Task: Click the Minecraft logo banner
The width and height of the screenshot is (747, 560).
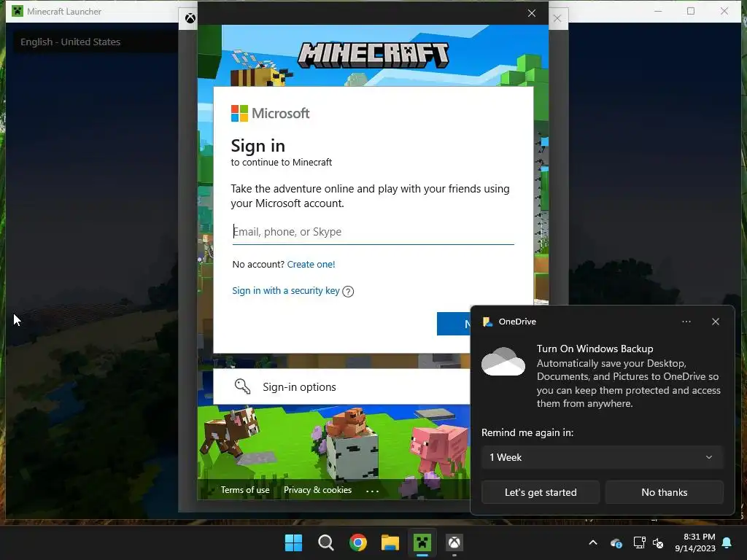Action: pos(373,55)
